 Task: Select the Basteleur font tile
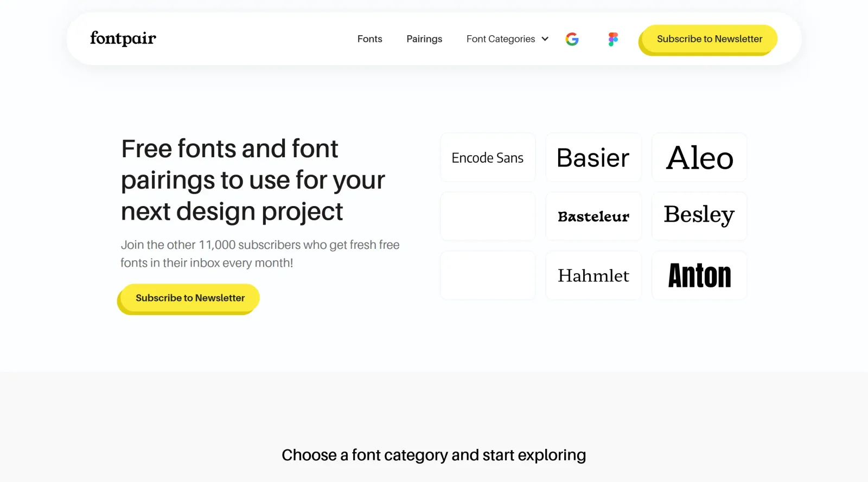[593, 216]
